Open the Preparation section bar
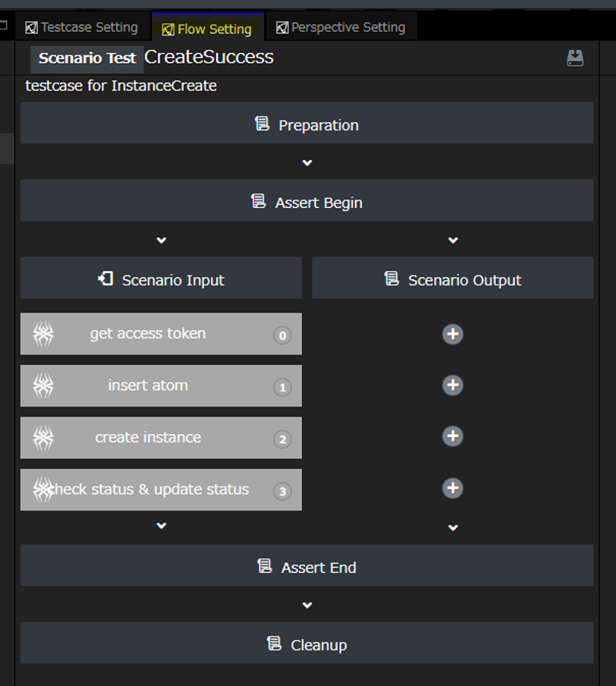This screenshot has width=616, height=686. pyautogui.click(x=306, y=124)
